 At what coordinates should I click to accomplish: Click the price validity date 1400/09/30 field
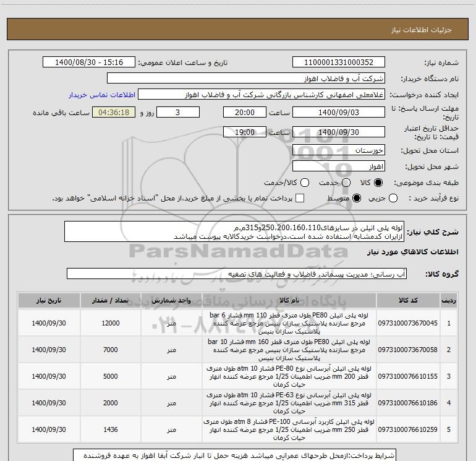coord(339,132)
